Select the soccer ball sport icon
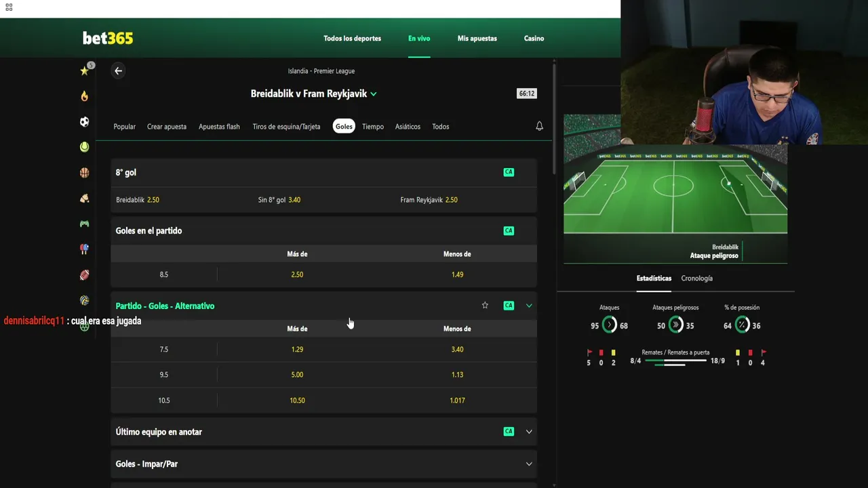 point(84,122)
